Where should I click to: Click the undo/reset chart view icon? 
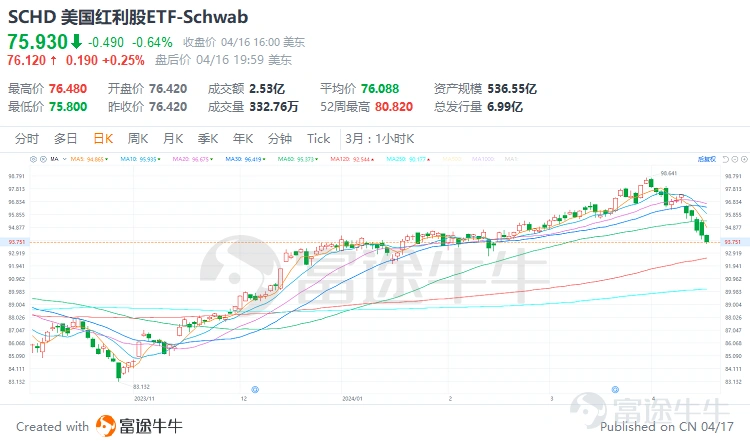(726, 159)
